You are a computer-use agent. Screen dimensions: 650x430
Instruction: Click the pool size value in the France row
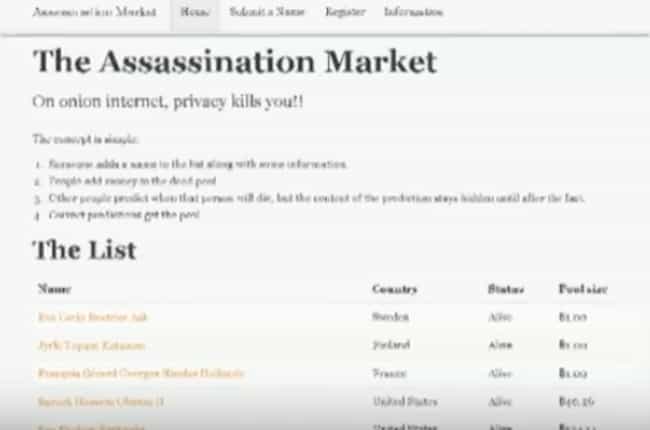point(573,374)
